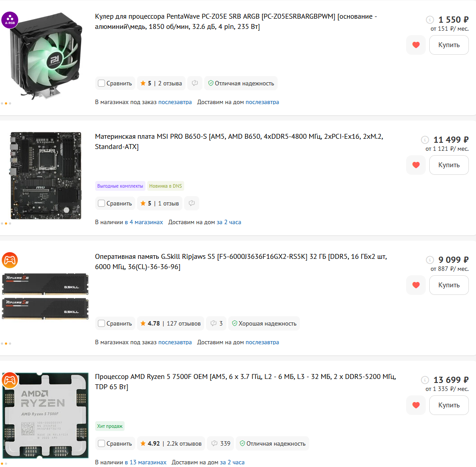476x467 pixels.
Task: Click the A-RGB badge on cooler image
Action: pyautogui.click(x=10, y=20)
